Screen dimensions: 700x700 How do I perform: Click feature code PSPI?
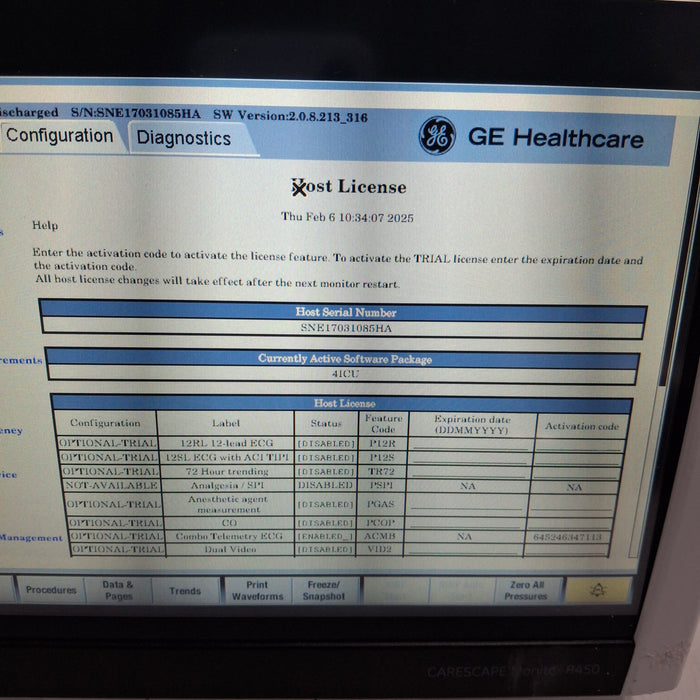coord(381,485)
